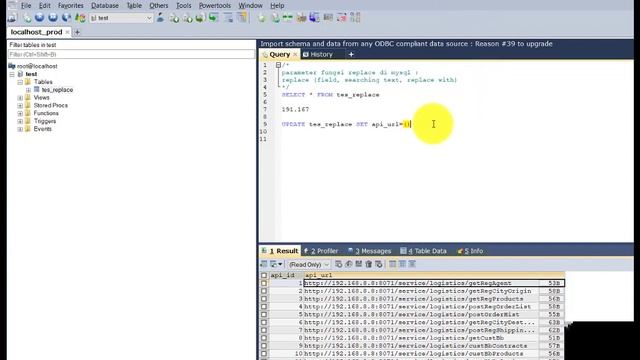Open the 5 Info tab
Image resolution: width=640 pixels, height=360 pixels.
tap(471, 251)
